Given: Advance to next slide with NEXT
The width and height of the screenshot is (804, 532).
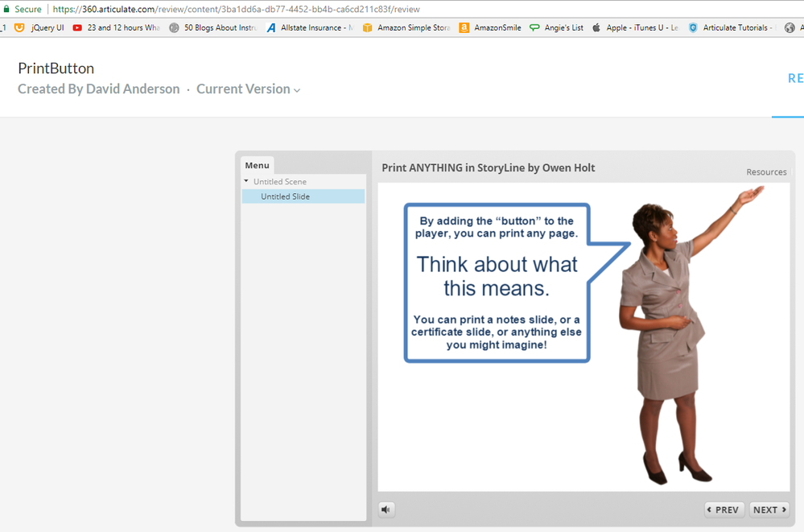Looking at the screenshot, I should (769, 509).
